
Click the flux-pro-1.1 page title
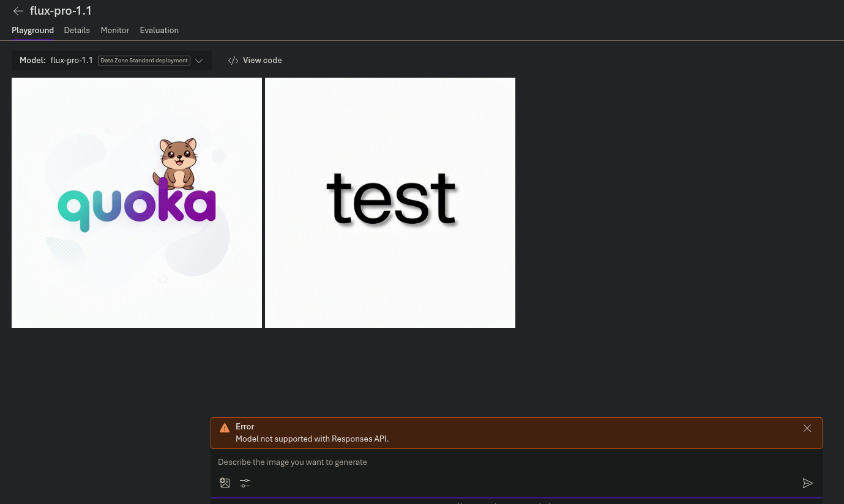(x=61, y=11)
